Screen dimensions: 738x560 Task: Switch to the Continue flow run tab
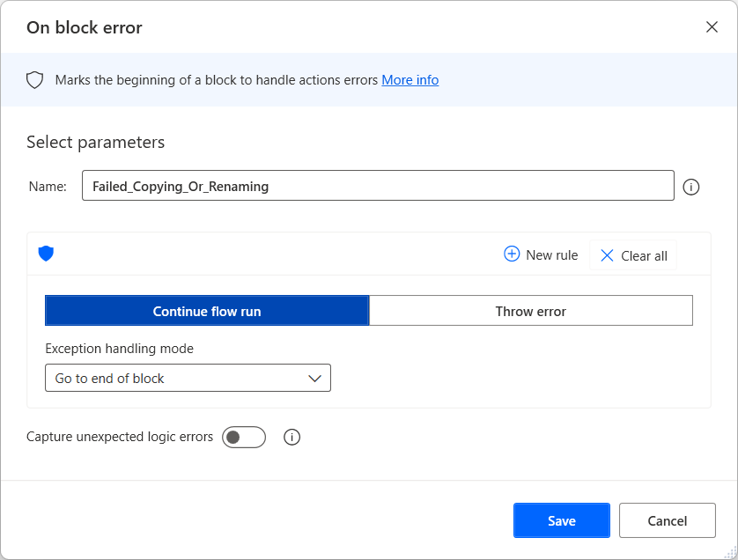206,310
